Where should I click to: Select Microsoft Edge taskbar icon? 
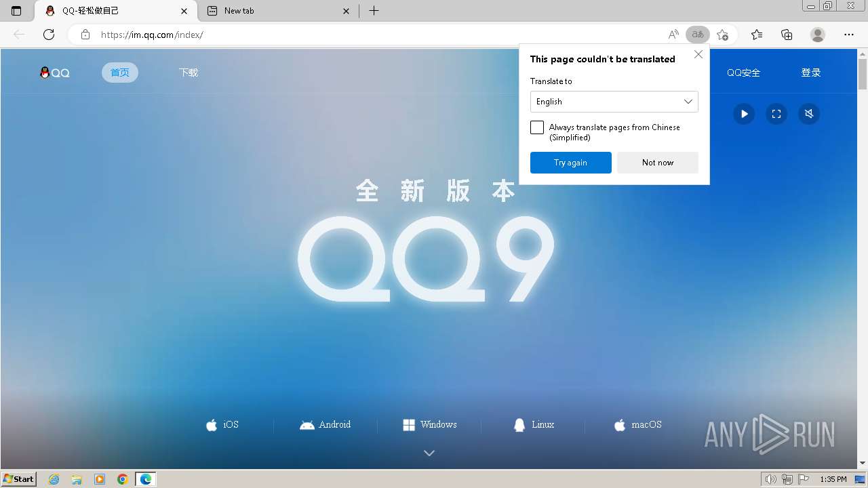[146, 479]
